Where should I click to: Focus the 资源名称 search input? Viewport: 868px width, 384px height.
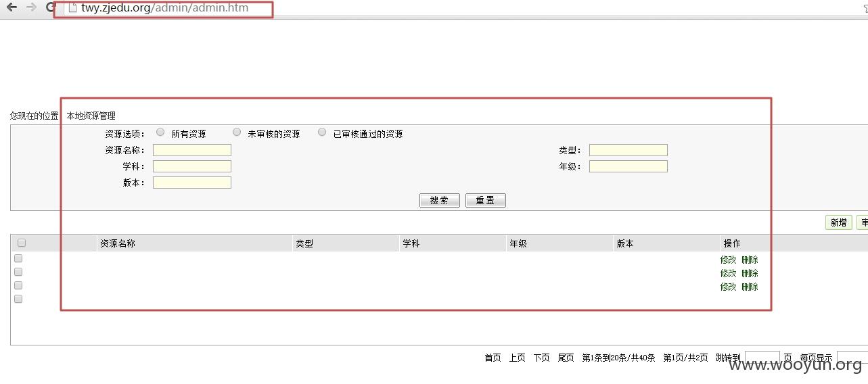(192, 150)
